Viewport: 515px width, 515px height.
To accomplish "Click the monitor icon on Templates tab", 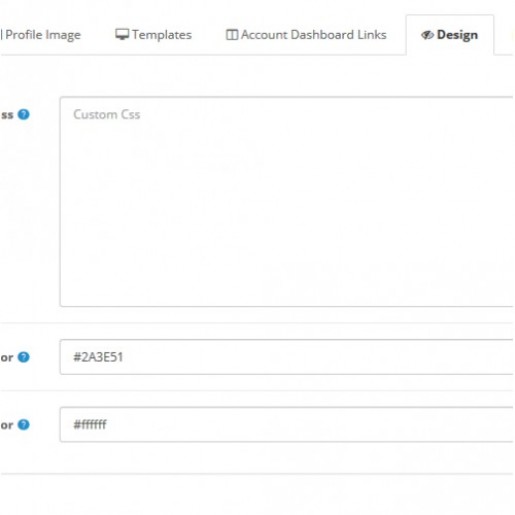I will click(x=122, y=34).
